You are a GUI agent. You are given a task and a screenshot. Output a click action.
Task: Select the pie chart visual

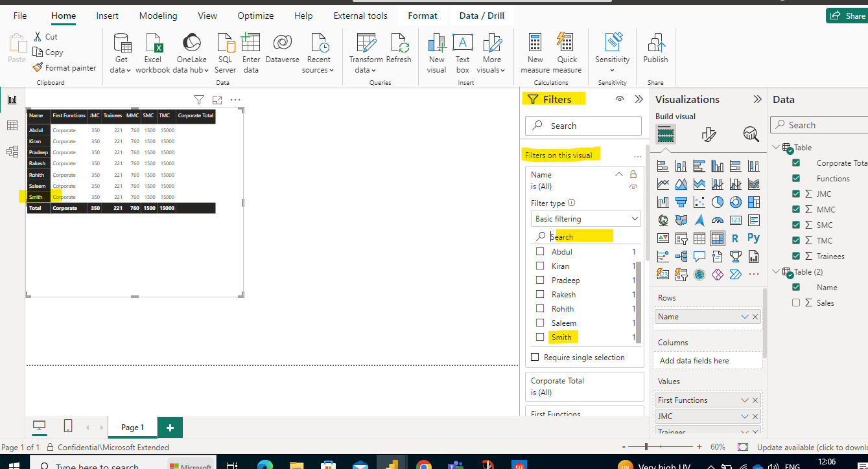[x=717, y=202]
